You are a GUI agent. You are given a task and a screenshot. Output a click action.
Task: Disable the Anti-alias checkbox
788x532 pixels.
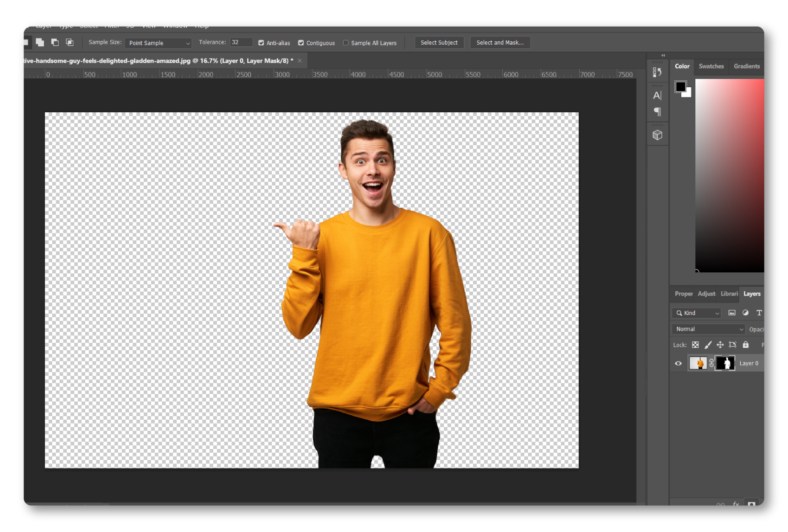click(x=261, y=43)
